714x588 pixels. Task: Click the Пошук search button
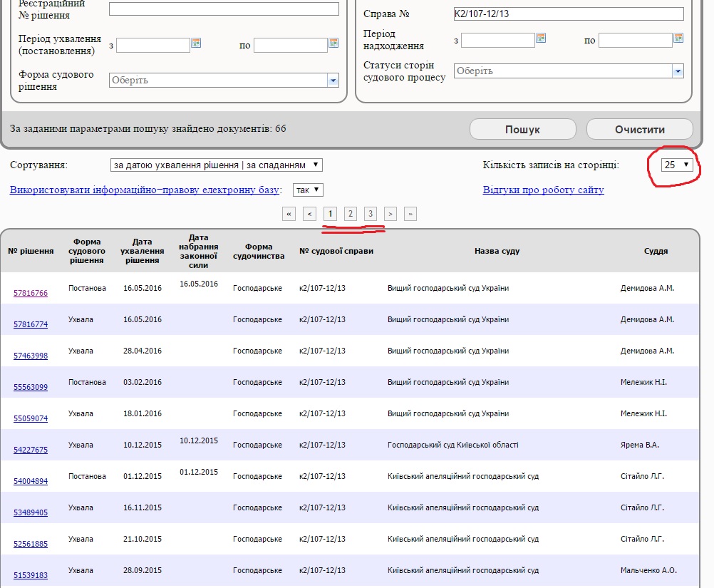click(x=522, y=130)
